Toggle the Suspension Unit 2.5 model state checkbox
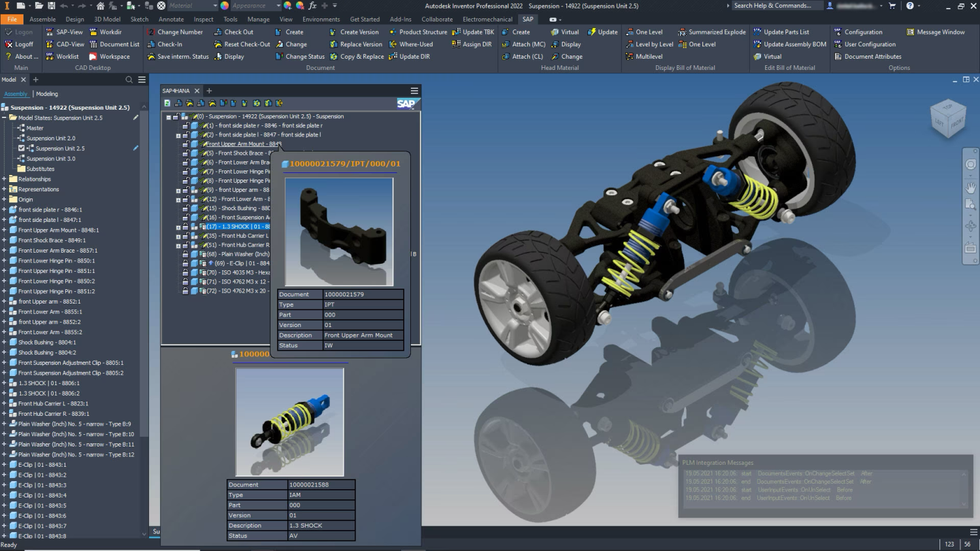 coord(22,149)
